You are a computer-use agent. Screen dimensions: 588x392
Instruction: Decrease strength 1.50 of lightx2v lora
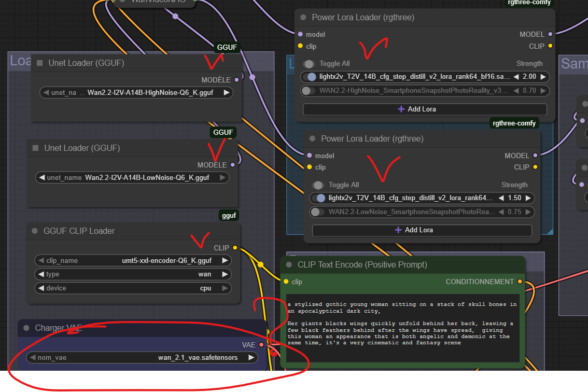click(x=501, y=198)
